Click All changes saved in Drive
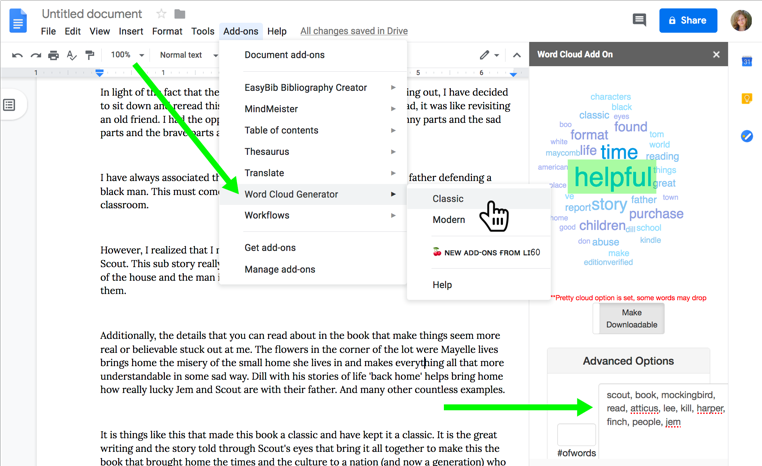The height and width of the screenshot is (466, 762). click(x=354, y=31)
